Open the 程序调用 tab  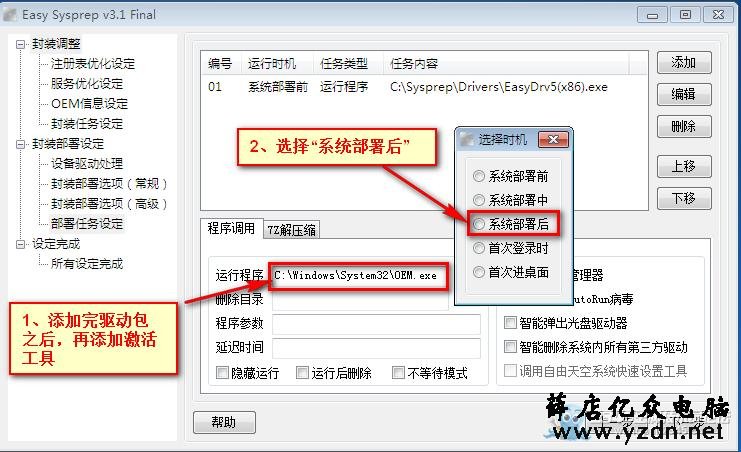click(231, 228)
